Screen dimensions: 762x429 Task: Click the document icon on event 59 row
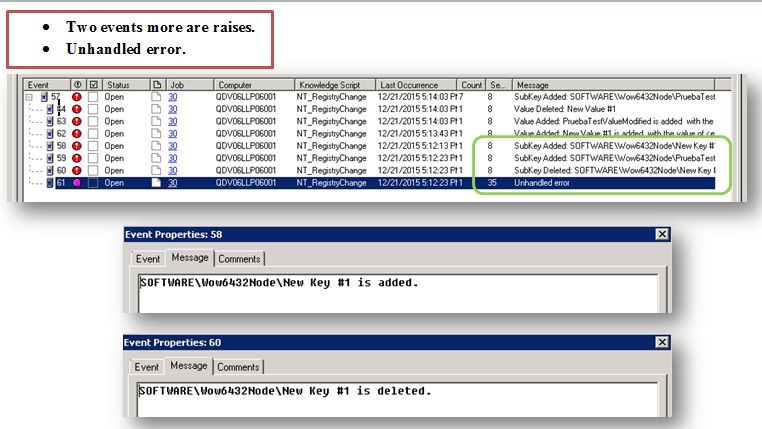[156, 158]
